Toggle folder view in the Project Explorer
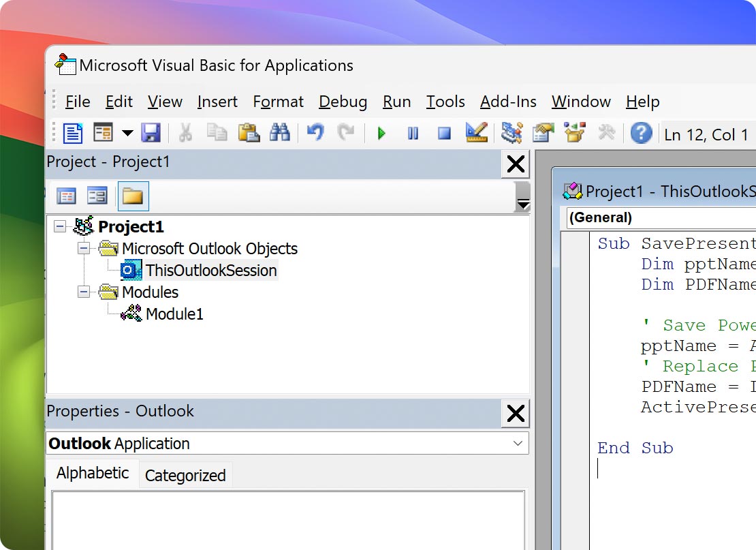 click(x=133, y=196)
